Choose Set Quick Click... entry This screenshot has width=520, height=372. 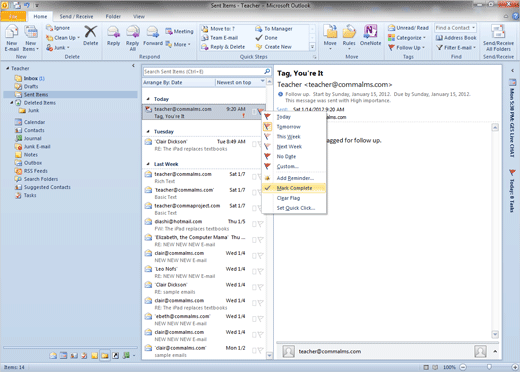point(294,208)
